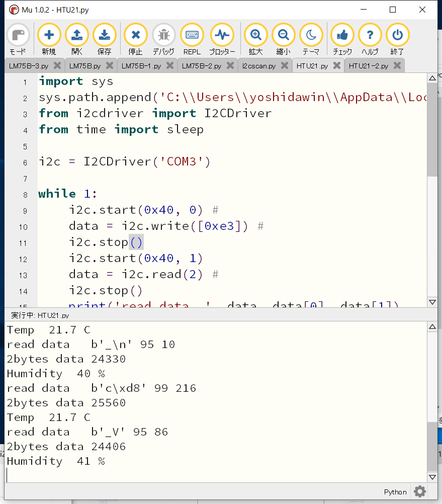Click output text '2bytes data 24330'

(x=66, y=359)
